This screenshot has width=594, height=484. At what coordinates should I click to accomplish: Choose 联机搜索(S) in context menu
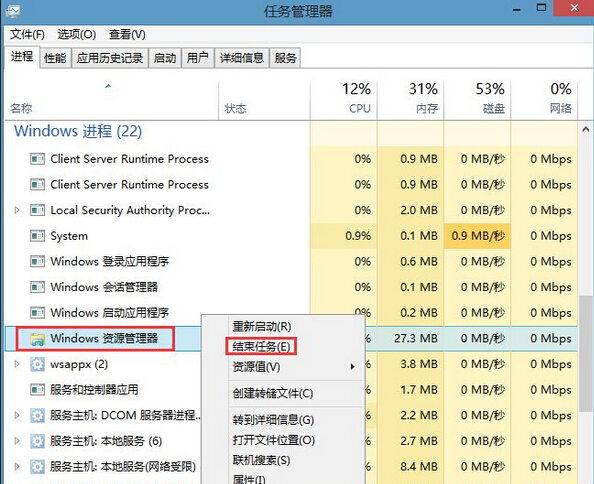(261, 460)
